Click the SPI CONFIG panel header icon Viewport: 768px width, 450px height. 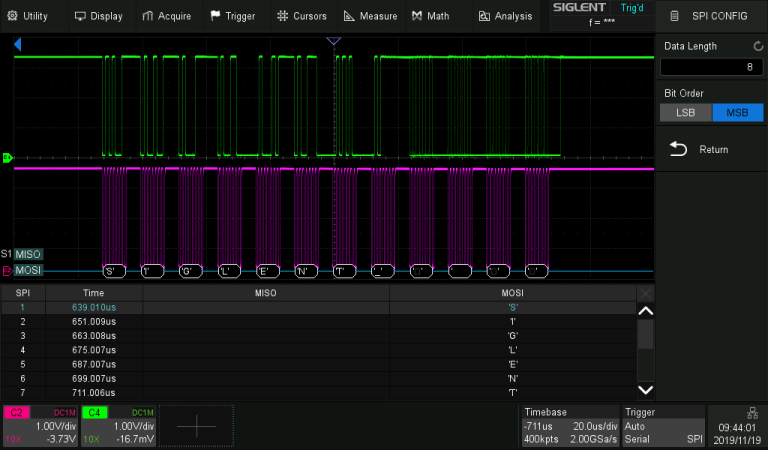pos(675,16)
